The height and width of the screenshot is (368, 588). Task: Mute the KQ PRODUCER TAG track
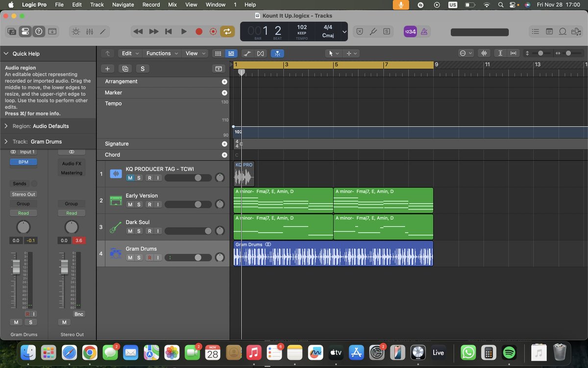[130, 178]
